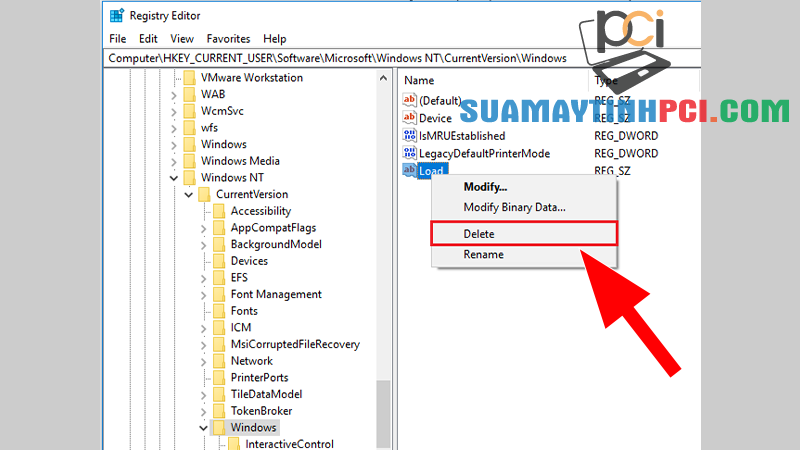Select the IsMRUEstablished value name
The width and height of the screenshot is (800, 450).
[462, 136]
